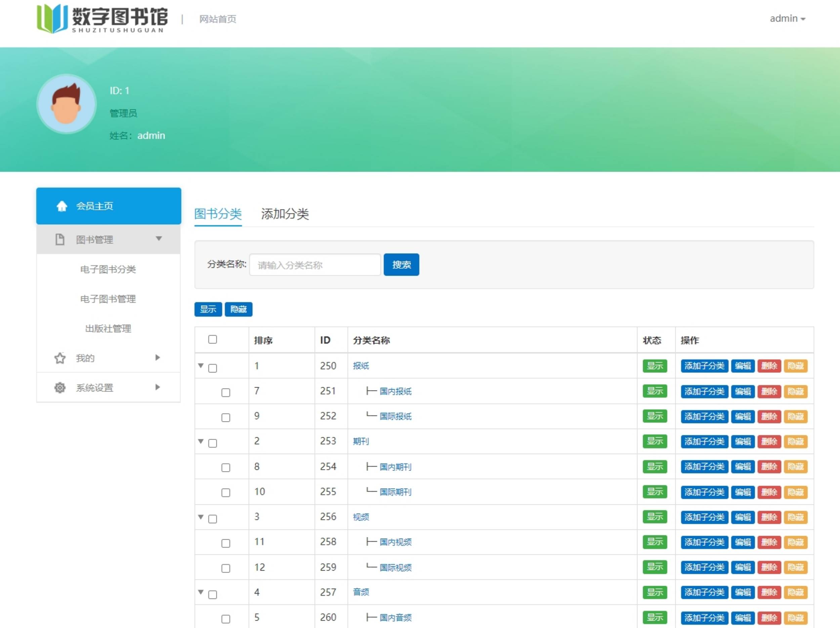
Task: Click the document icon beside 图书管理
Action: [59, 239]
